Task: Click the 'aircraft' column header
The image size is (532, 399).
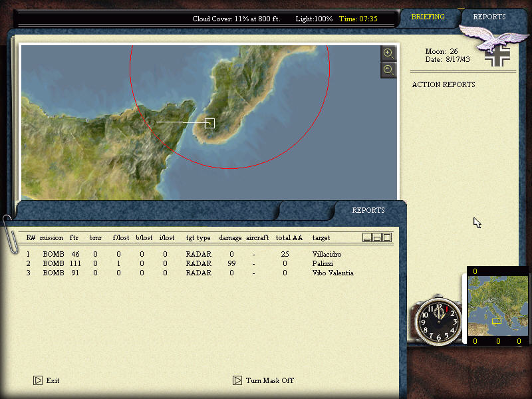Action: (x=257, y=237)
